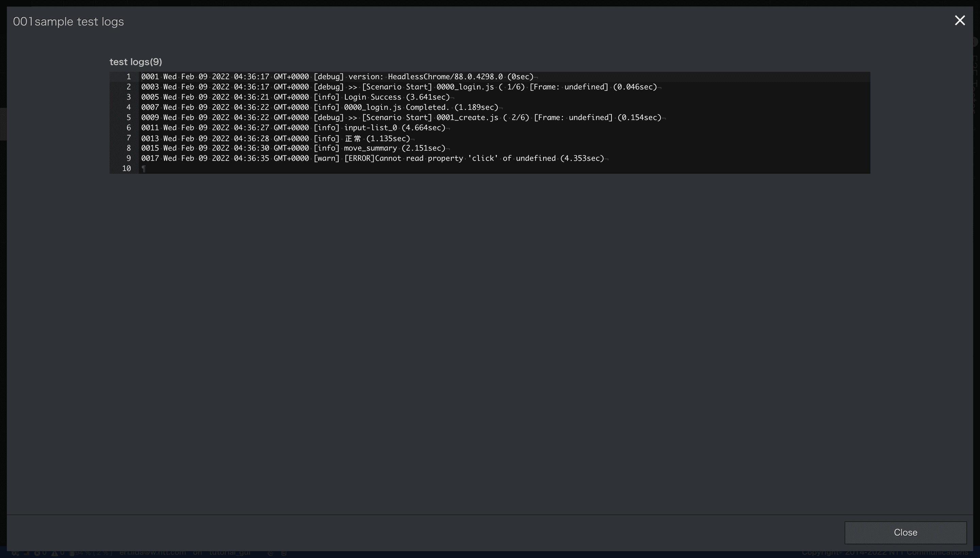Place cursor on empty line 10
The height and width of the screenshot is (558, 980).
504,169
